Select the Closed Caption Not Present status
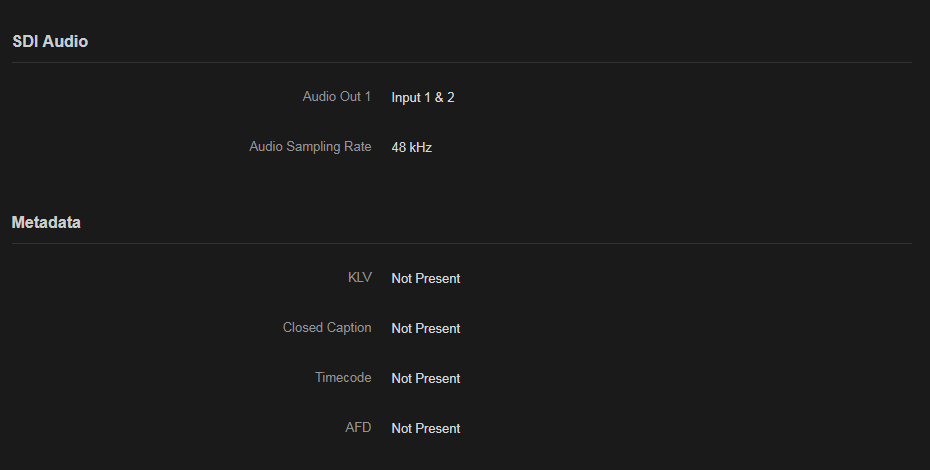Screen dimensions: 930x470 (426, 329)
